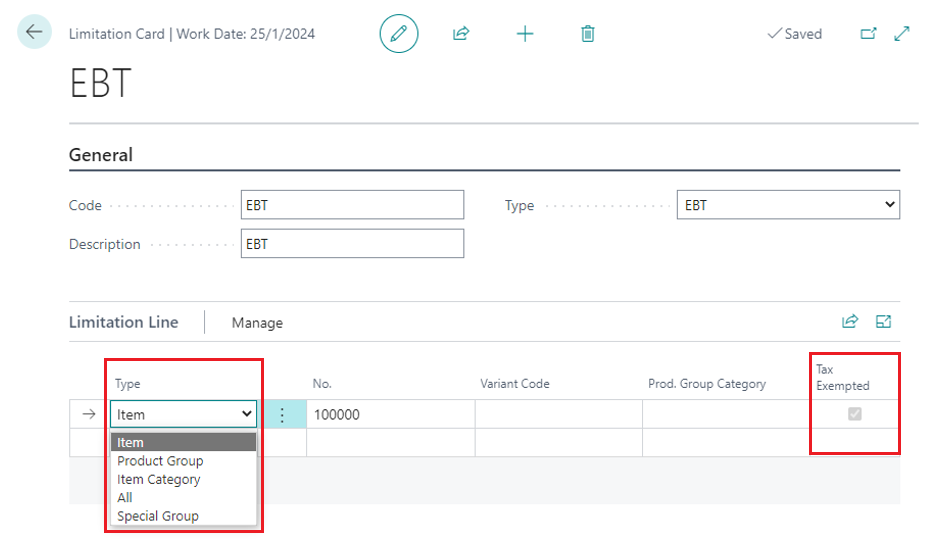
Task: Click the pencil edit icon
Action: tap(398, 34)
